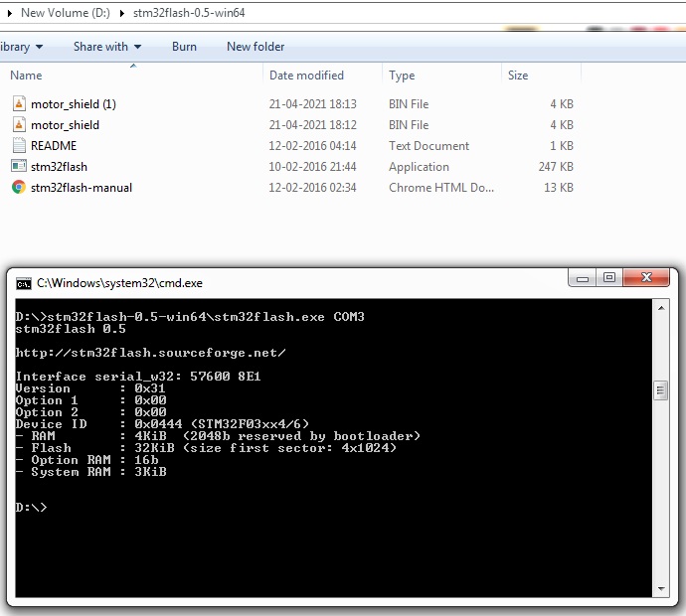Screen dimensions: 686x616
Task: Minimize the cmd.exe window
Action: [583, 278]
